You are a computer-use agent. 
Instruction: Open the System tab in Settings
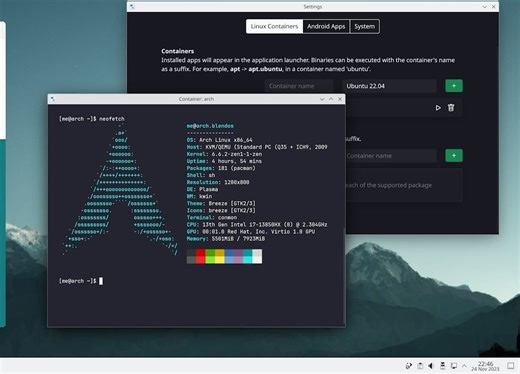(364, 26)
